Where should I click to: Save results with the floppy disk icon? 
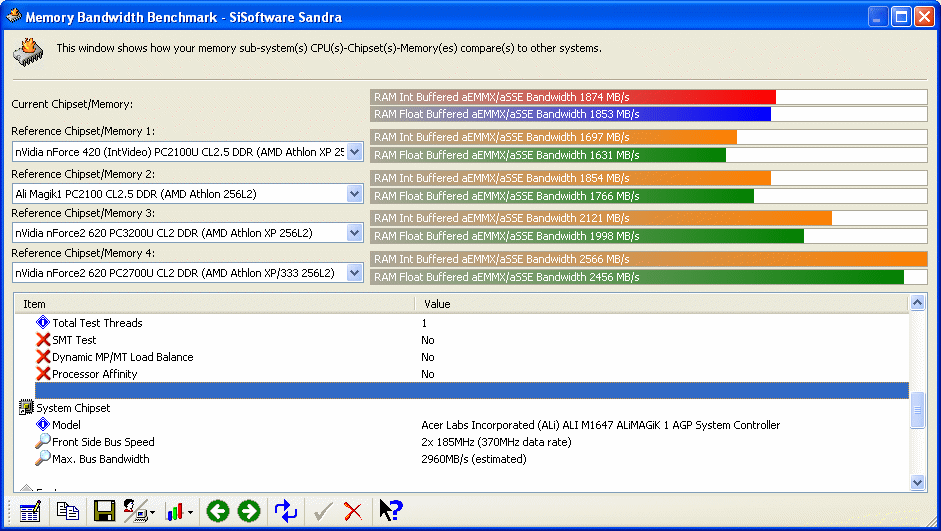coord(104,512)
